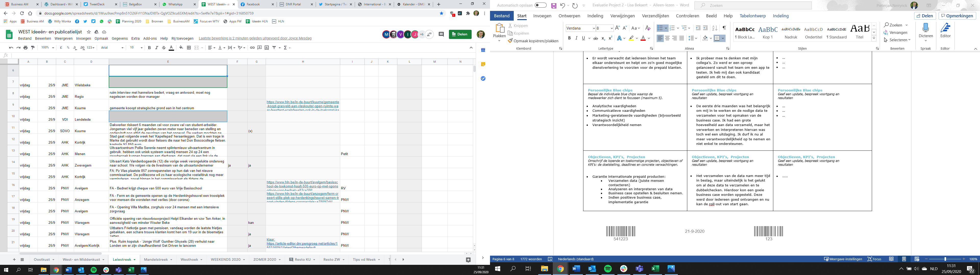Viewport: 980px width, 275px height.
Task: Open Verwijzingen ribbon tab
Action: click(x=622, y=16)
